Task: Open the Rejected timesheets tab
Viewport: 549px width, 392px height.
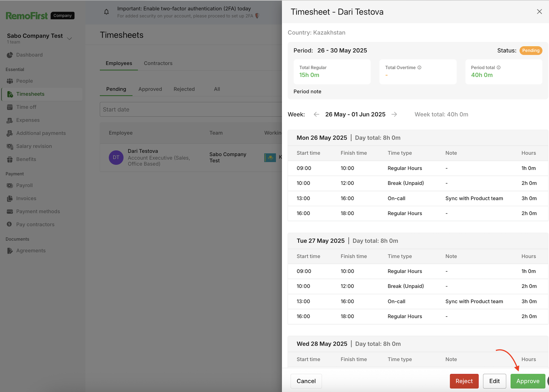Action: 184,89
